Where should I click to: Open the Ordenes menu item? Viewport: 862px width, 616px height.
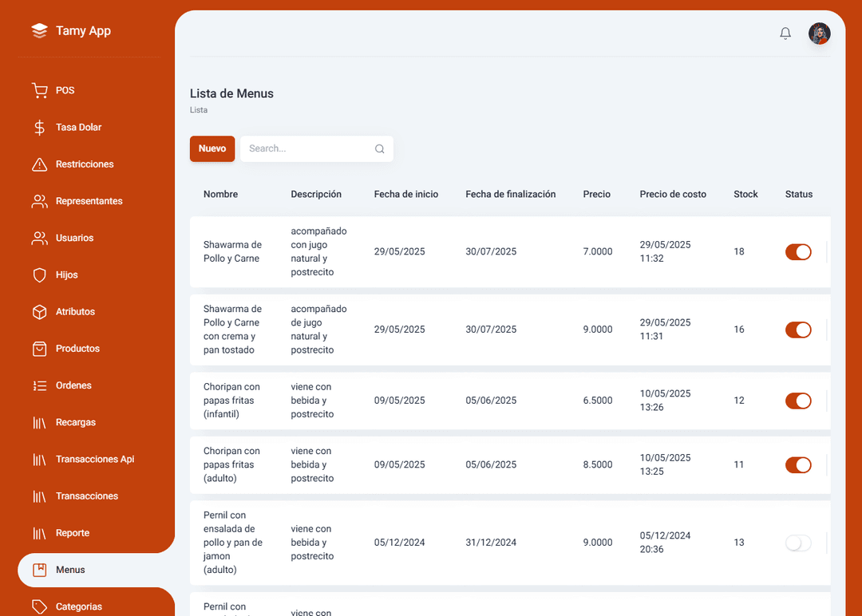73,385
